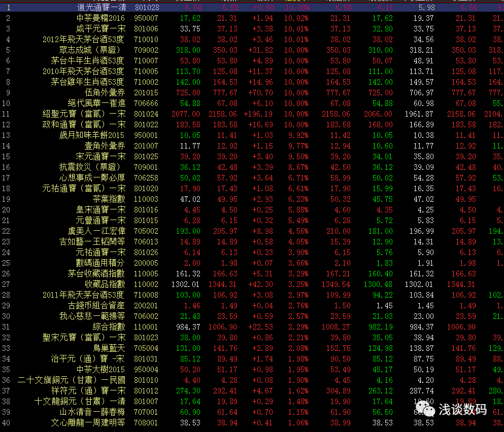This screenshot has width=504, height=432.
Task: Click code 801010 二十文旗銅元 row
Action: coord(146,380)
